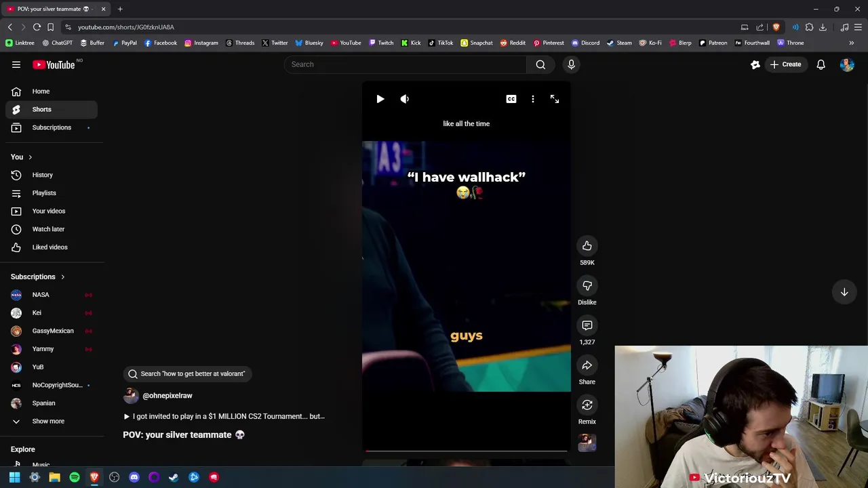
Task: Open browser extensions puzzle icon
Action: 809,27
